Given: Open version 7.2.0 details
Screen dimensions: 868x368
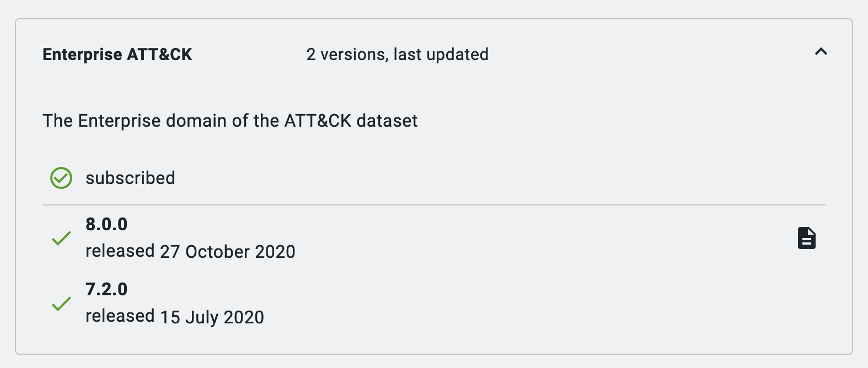Looking at the screenshot, I should pyautogui.click(x=106, y=289).
